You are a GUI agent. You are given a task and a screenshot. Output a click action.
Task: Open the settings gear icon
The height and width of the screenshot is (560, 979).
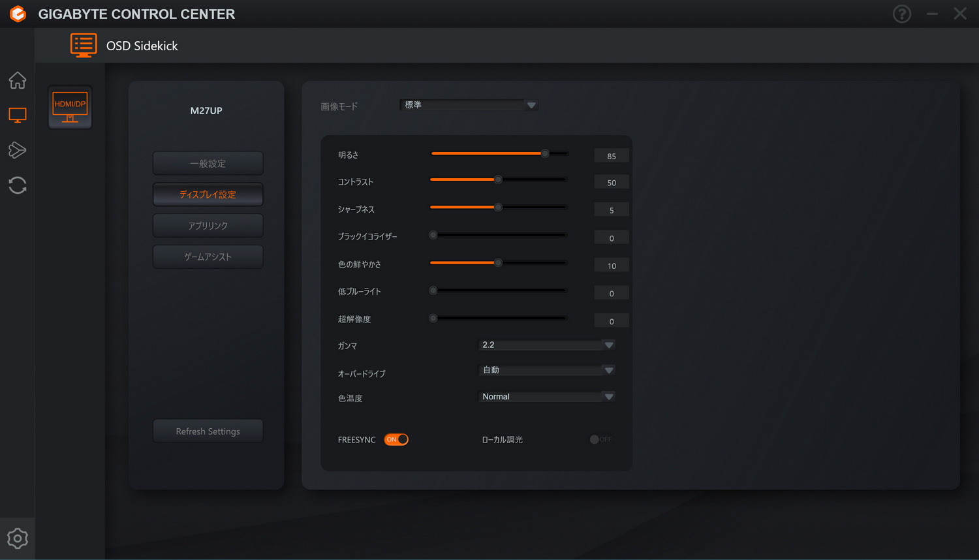tap(18, 538)
